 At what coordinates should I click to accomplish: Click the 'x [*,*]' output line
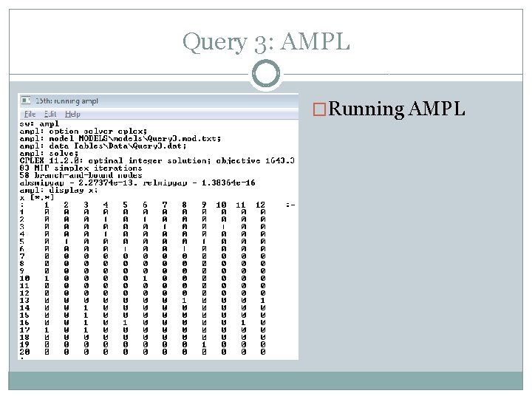[37, 197]
